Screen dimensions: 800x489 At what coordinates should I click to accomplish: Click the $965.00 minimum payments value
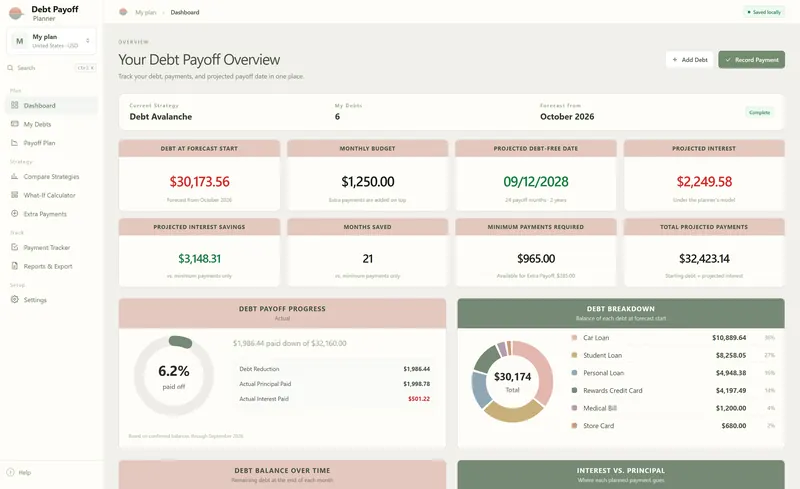coord(536,259)
